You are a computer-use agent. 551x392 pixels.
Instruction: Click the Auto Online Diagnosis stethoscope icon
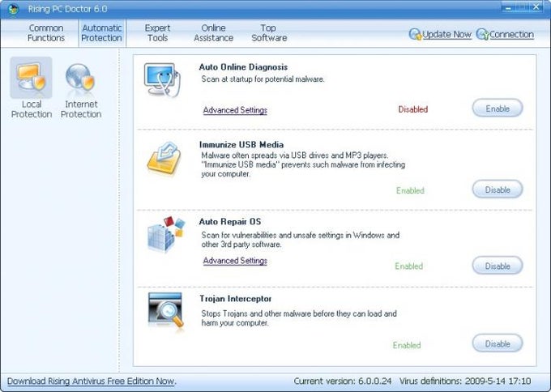click(x=162, y=80)
